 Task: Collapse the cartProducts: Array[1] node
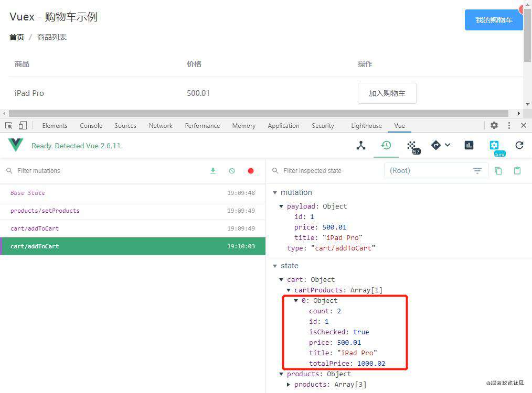tap(289, 290)
